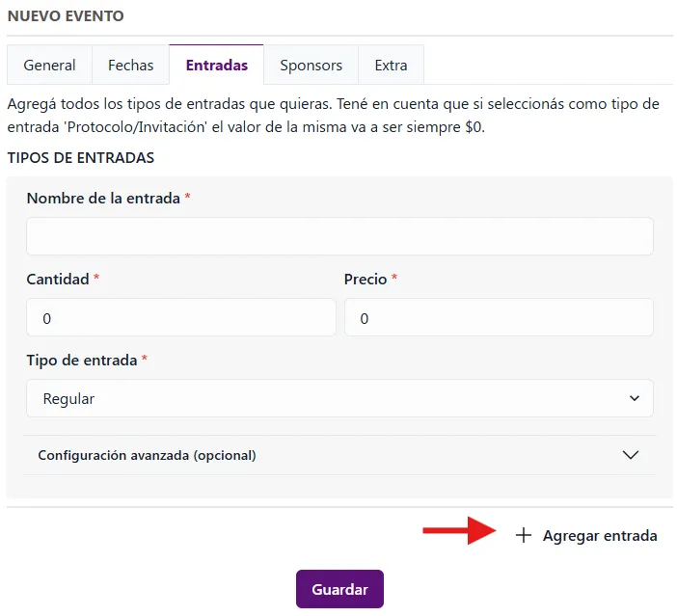
Task: Click the TIPOS DE ENTRADAS heading
Action: pyautogui.click(x=81, y=157)
